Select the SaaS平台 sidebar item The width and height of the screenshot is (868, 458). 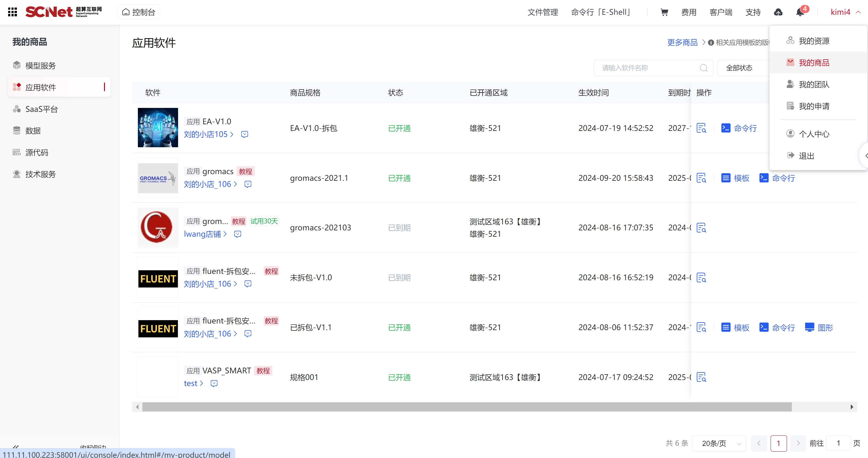point(41,109)
